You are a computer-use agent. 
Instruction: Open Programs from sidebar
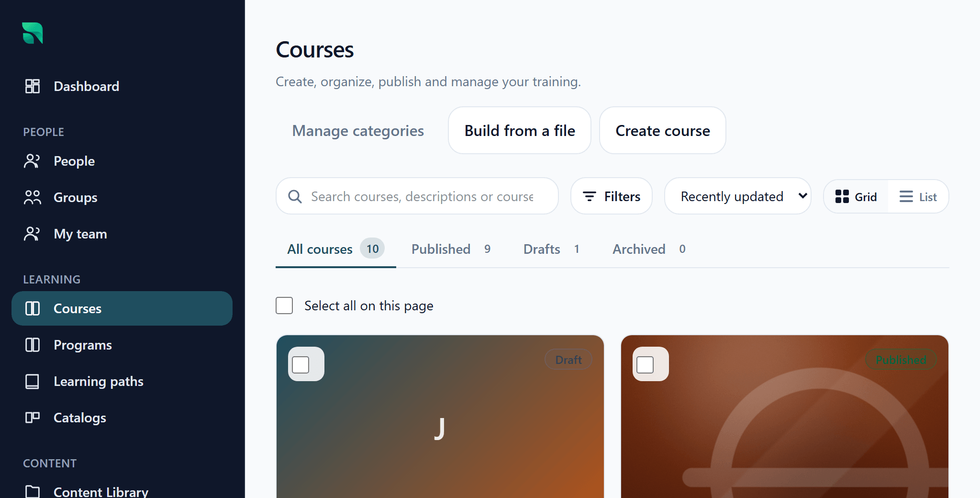(122, 345)
